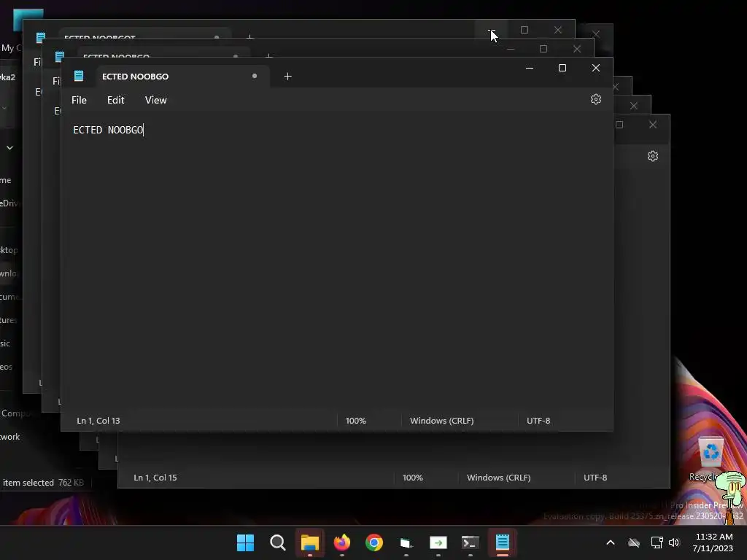
Task: Click Ln 1, Col 15 in rear Notepad
Action: (155, 477)
